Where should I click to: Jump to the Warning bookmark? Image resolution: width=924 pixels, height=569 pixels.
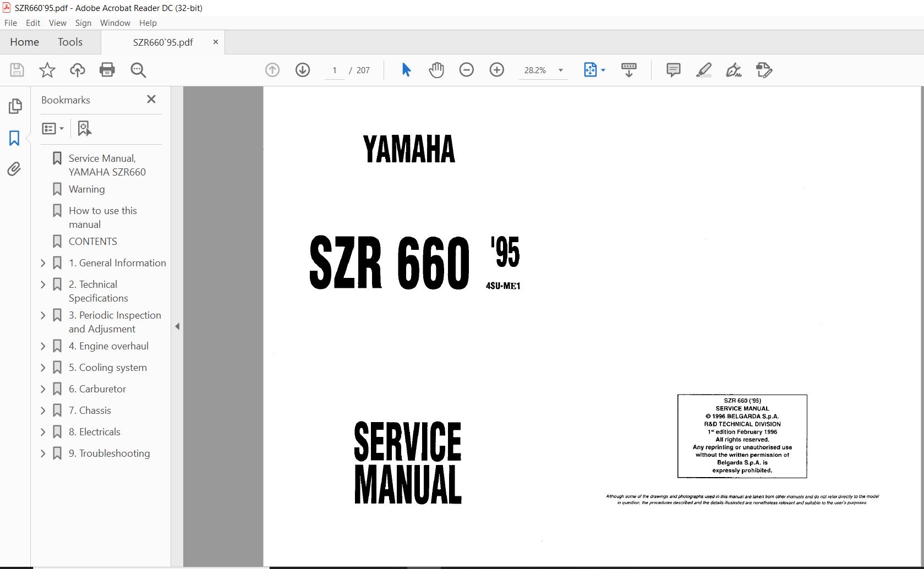point(86,189)
